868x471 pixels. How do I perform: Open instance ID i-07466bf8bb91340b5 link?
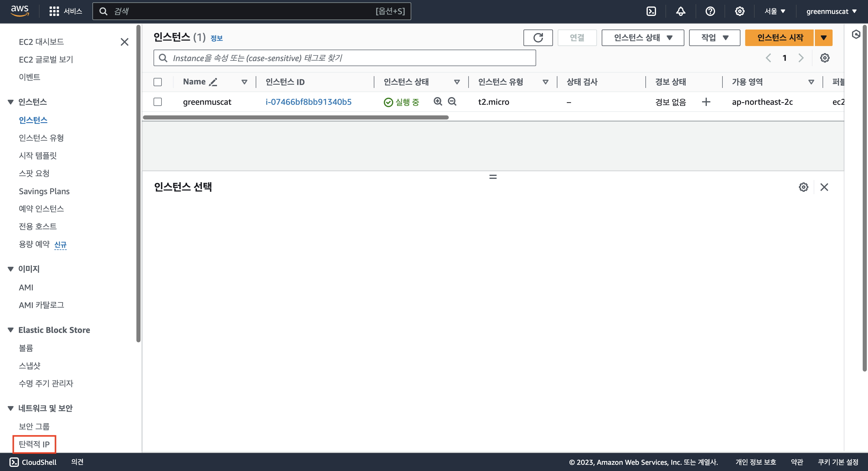click(308, 102)
